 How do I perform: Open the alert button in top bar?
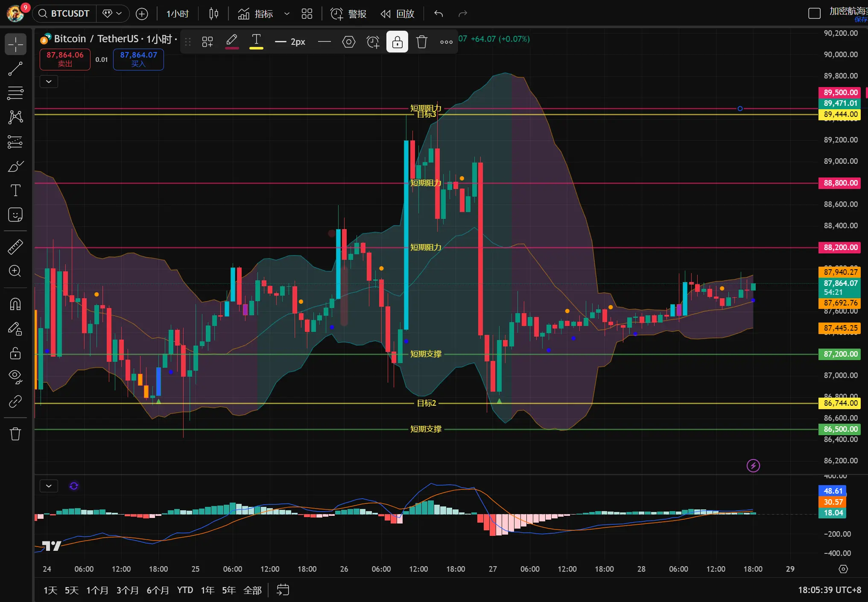point(348,14)
